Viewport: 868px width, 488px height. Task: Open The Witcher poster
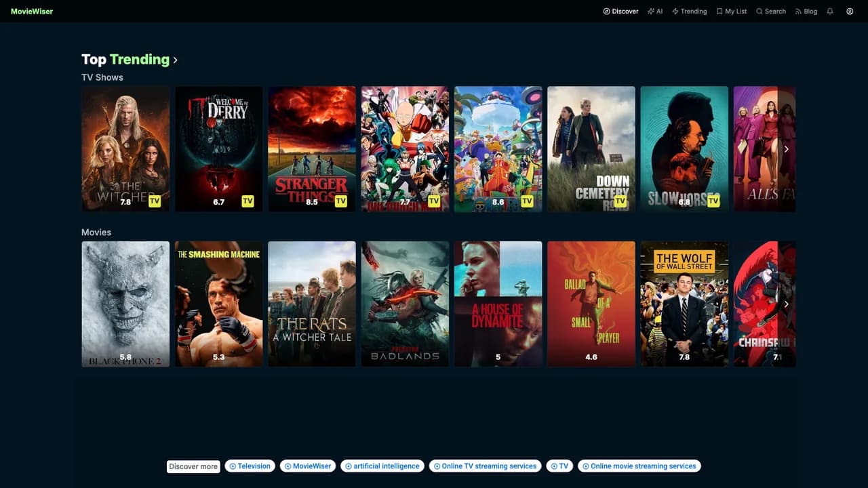(x=125, y=149)
